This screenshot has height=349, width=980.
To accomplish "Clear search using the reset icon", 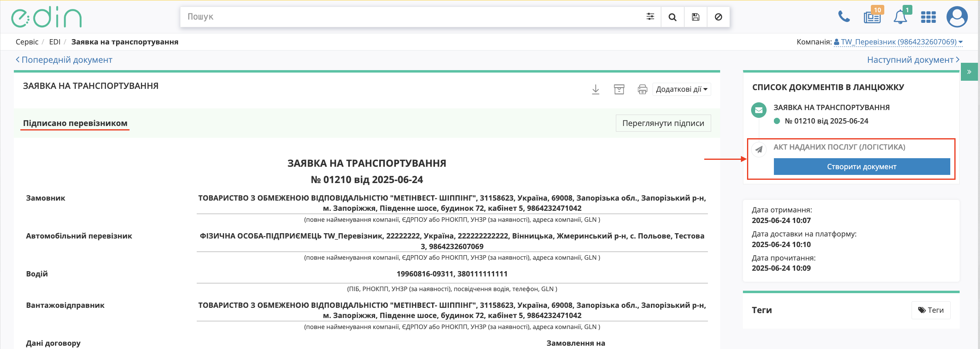I will click(x=719, y=17).
